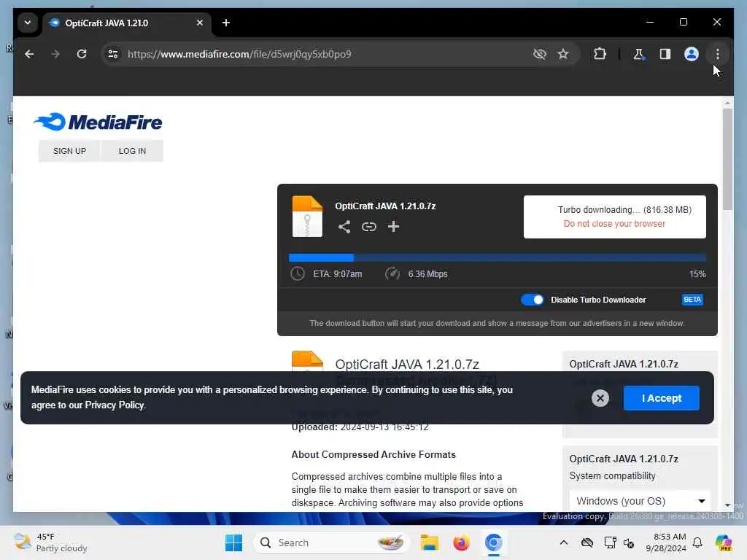Click the SIGN UP button

point(69,151)
